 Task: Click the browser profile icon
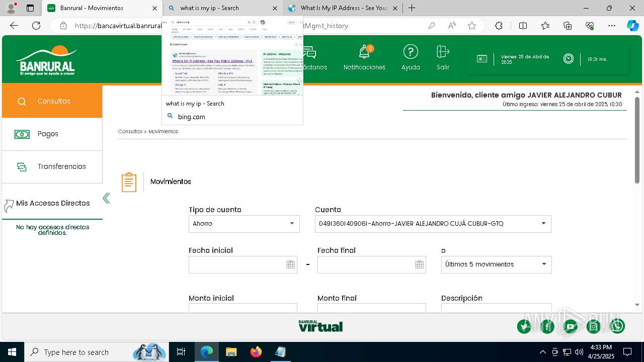click(11, 8)
